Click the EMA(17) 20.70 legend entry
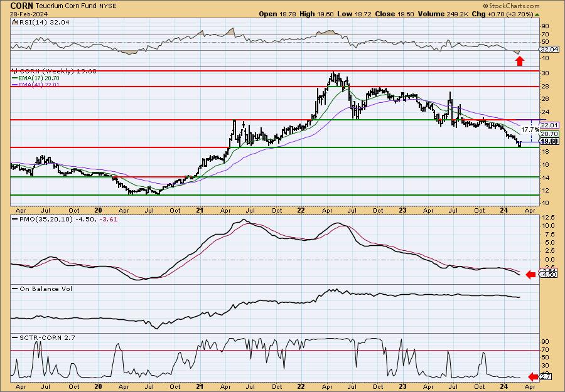The height and width of the screenshot is (392, 565). [x=36, y=78]
